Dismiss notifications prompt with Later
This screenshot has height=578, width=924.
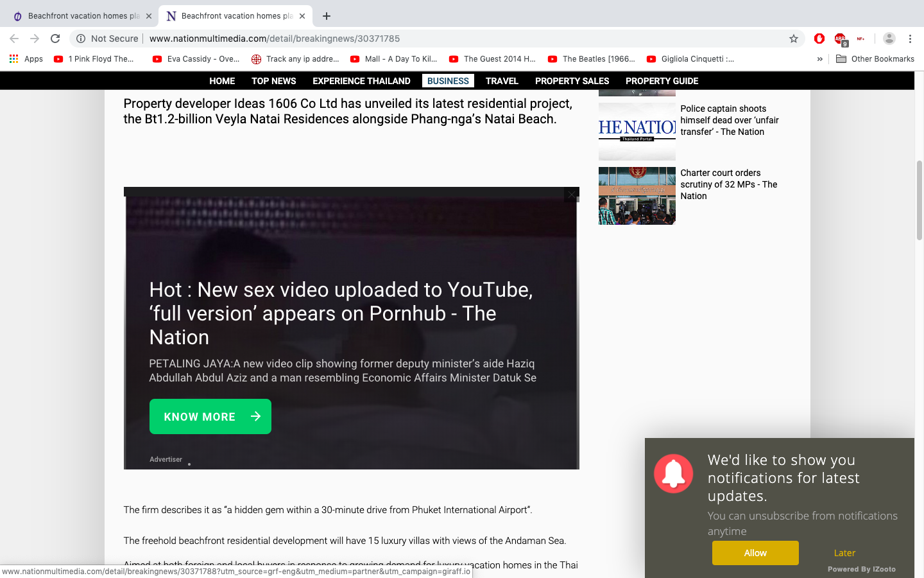[844, 553]
